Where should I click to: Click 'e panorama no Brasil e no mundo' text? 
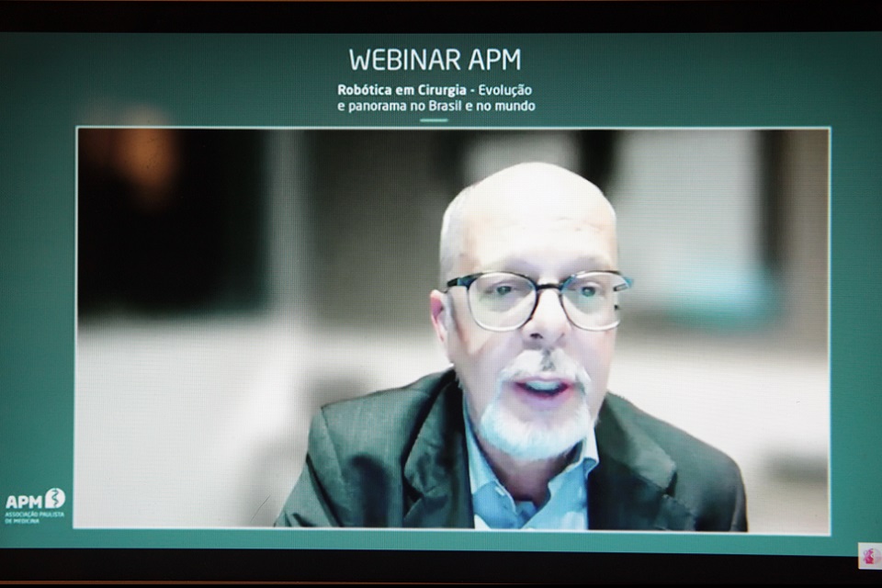435,106
